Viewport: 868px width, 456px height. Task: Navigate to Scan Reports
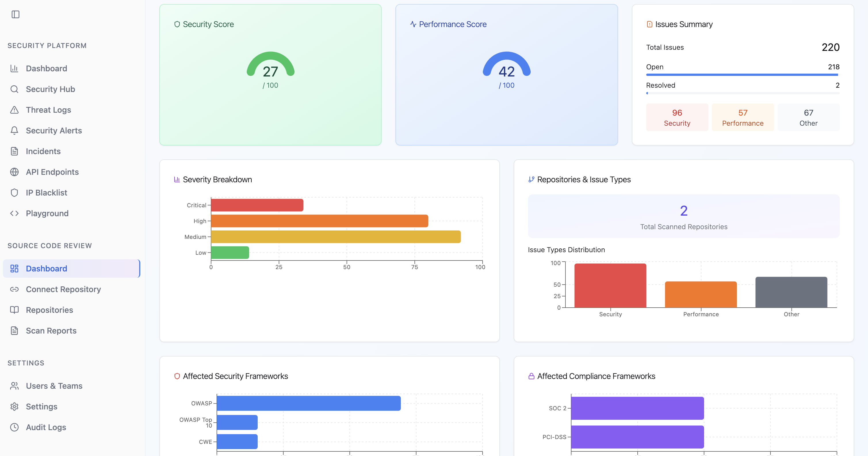tap(51, 330)
